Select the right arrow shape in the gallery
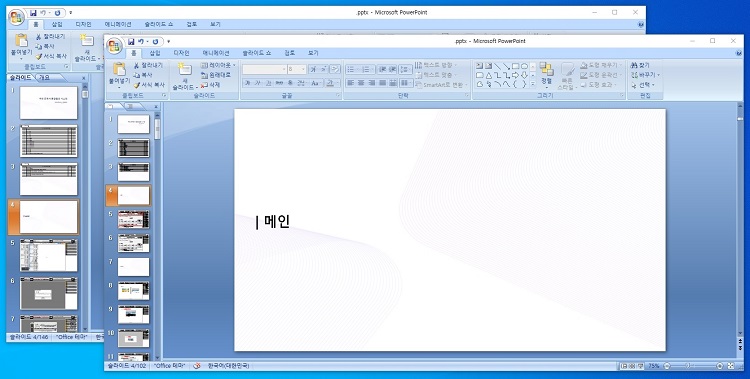The height and width of the screenshot is (379, 750). coord(515,75)
